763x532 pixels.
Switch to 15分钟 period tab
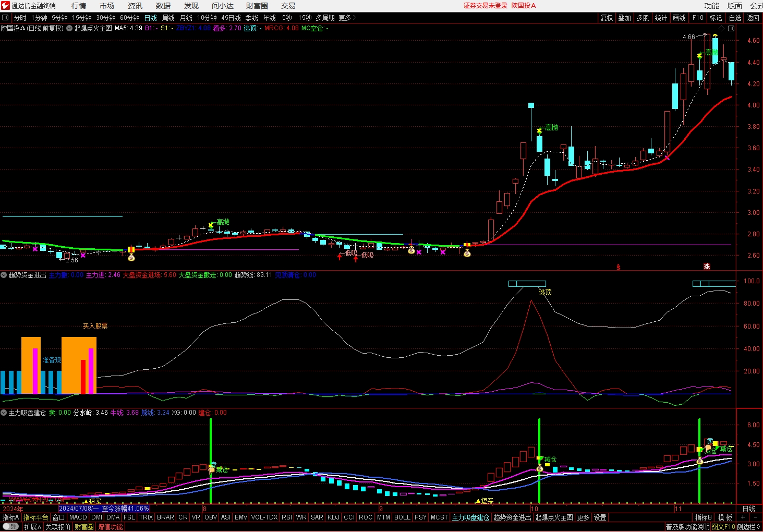(82, 18)
